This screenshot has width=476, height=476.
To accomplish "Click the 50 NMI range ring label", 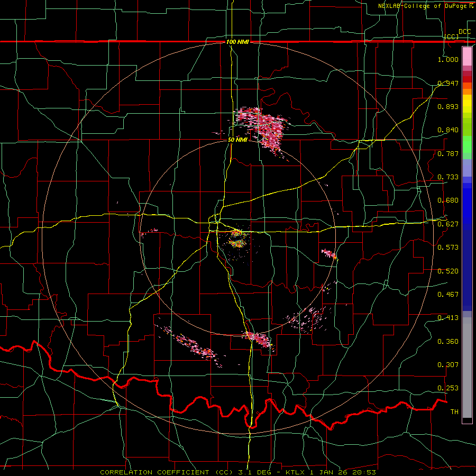I will pyautogui.click(x=237, y=140).
